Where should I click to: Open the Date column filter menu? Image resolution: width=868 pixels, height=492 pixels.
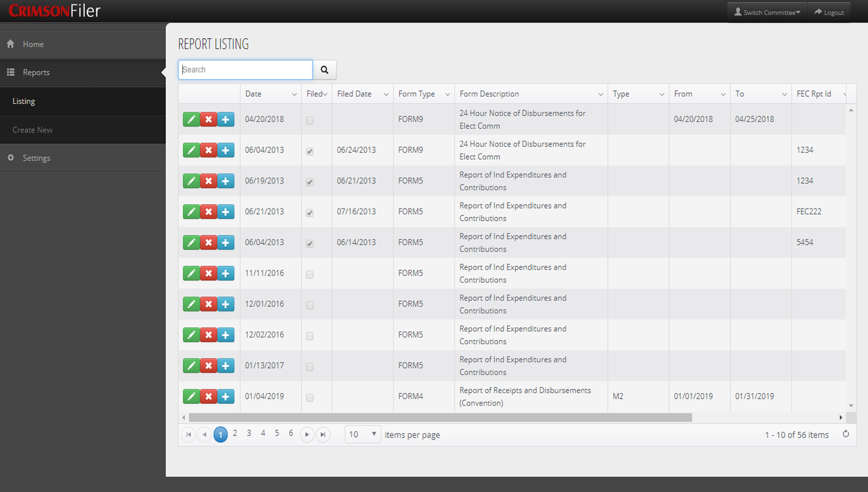(294, 94)
